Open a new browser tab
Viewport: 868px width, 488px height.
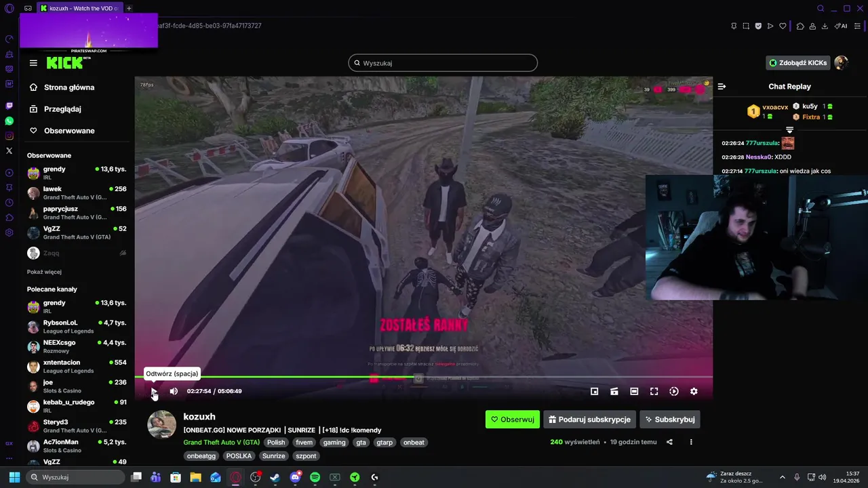[x=129, y=8]
